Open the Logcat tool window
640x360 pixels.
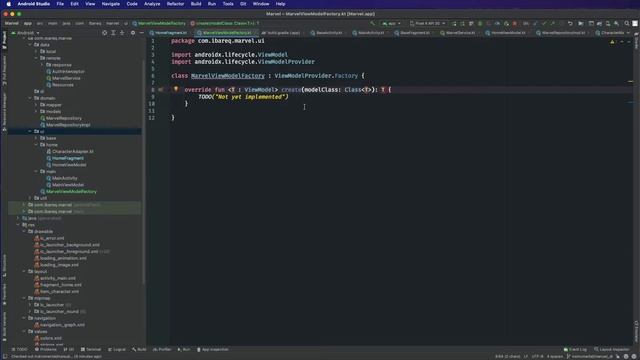(x=117, y=349)
